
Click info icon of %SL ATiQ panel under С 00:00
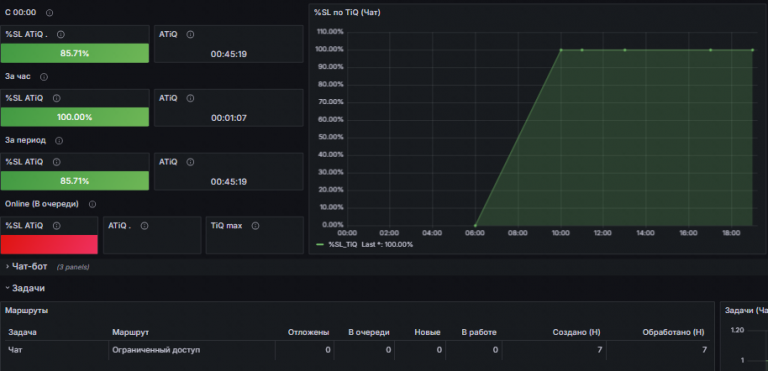(x=61, y=35)
